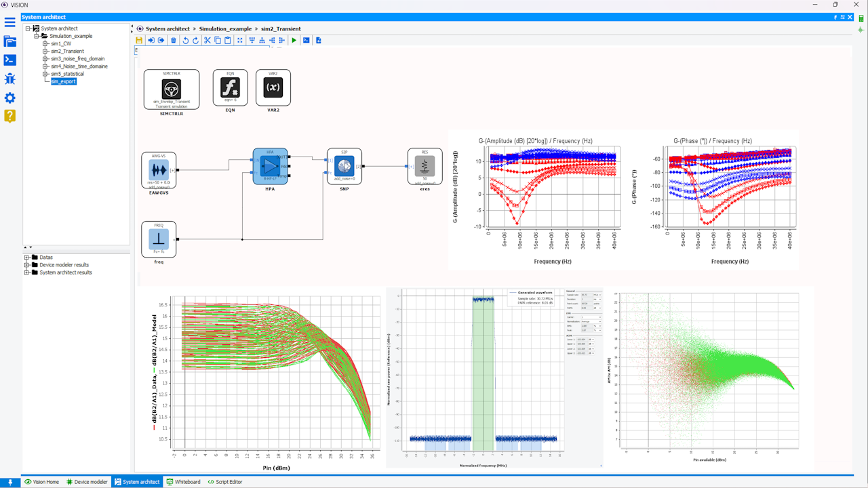868x488 pixels.
Task: Redo the last action via toolbar icon
Action: [x=196, y=40]
